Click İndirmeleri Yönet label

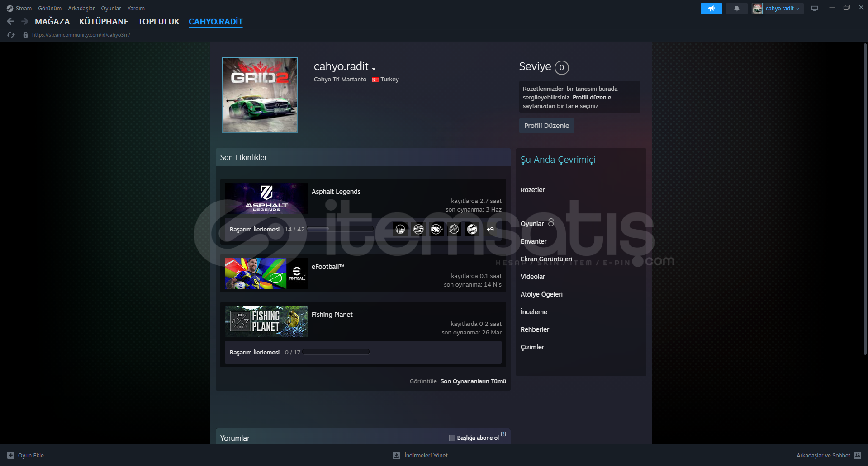pyautogui.click(x=426, y=455)
